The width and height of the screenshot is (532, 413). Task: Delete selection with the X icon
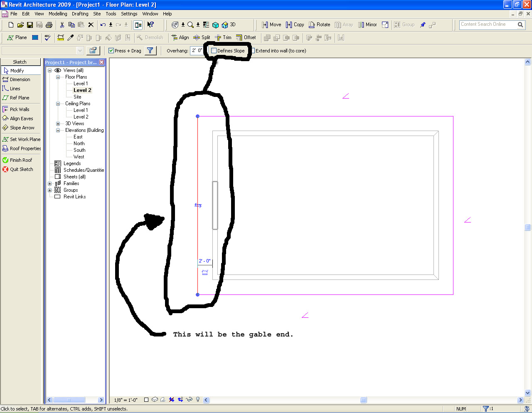[91, 25]
